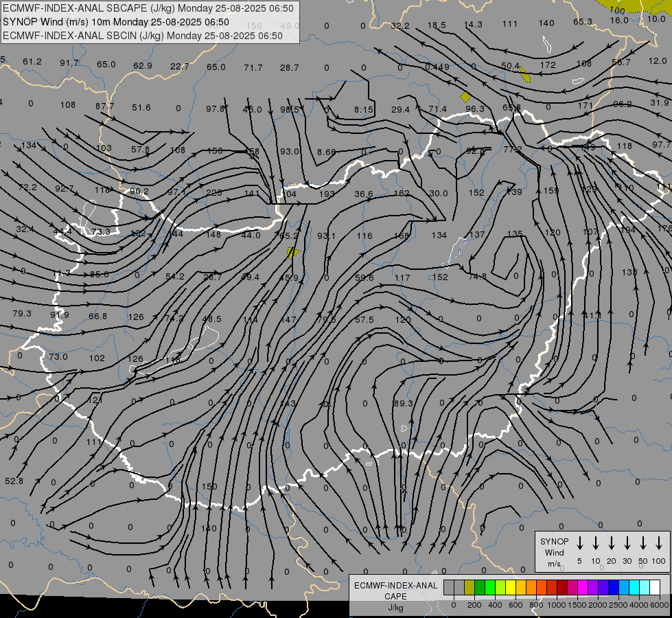
Task: Select the white swatch ending the CAPE scale
Action: click(x=654, y=588)
